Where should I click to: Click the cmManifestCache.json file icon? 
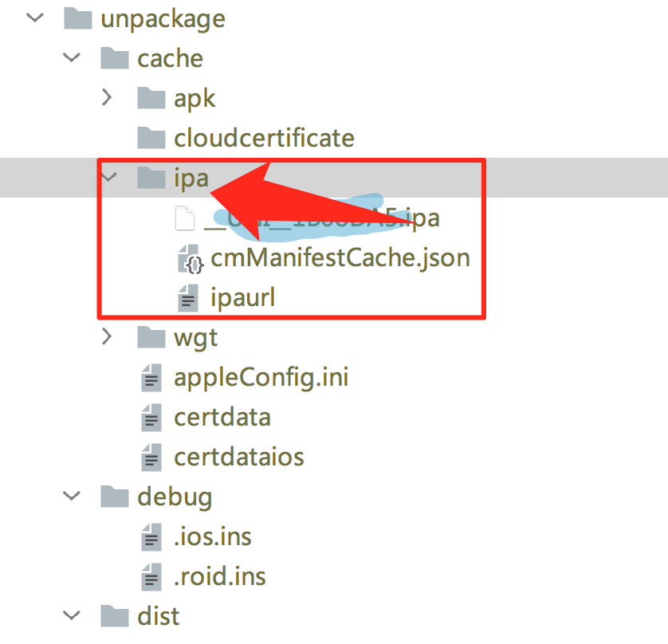pyautogui.click(x=188, y=258)
